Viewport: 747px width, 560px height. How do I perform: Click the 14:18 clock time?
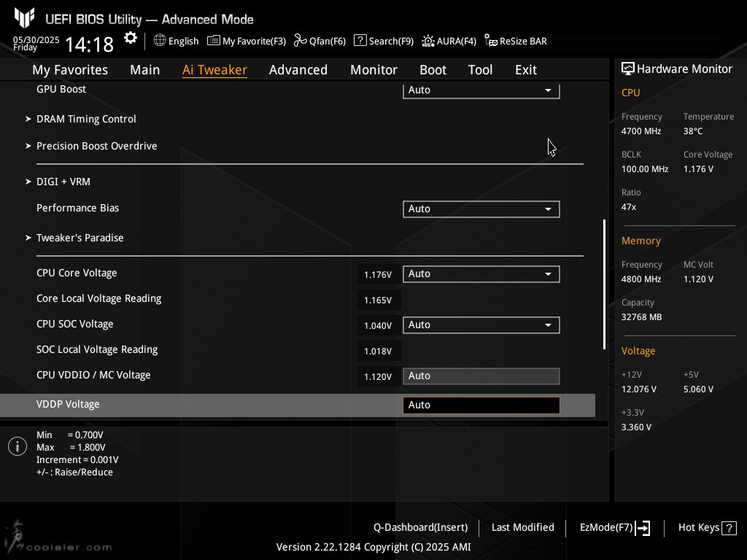pyautogui.click(x=89, y=44)
